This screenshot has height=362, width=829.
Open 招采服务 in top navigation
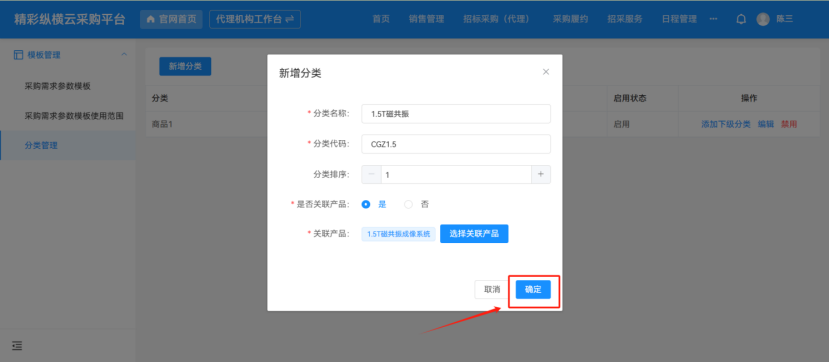(625, 20)
